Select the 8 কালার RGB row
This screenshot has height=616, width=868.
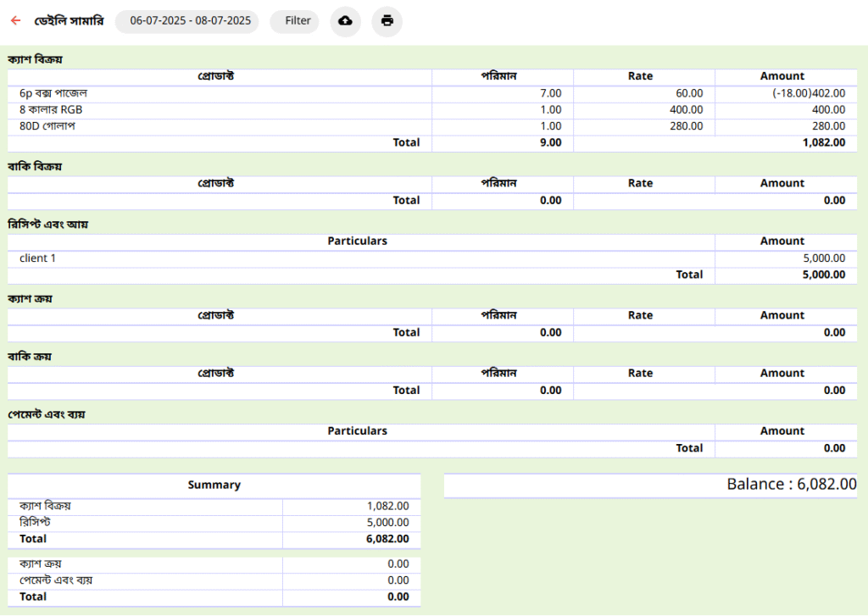click(432, 110)
